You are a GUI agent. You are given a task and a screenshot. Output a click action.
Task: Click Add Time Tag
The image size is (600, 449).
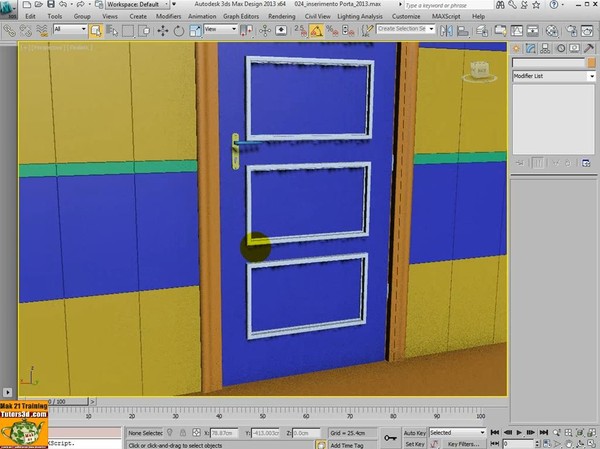pyautogui.click(x=347, y=445)
